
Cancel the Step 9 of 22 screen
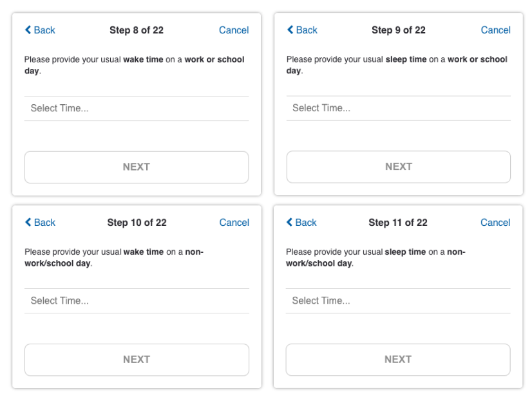pyautogui.click(x=495, y=30)
